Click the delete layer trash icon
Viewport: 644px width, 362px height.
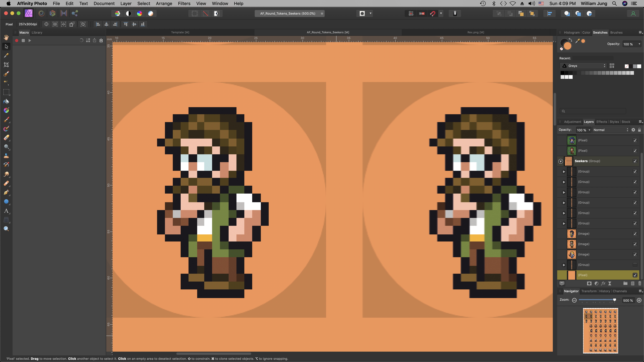(639, 283)
